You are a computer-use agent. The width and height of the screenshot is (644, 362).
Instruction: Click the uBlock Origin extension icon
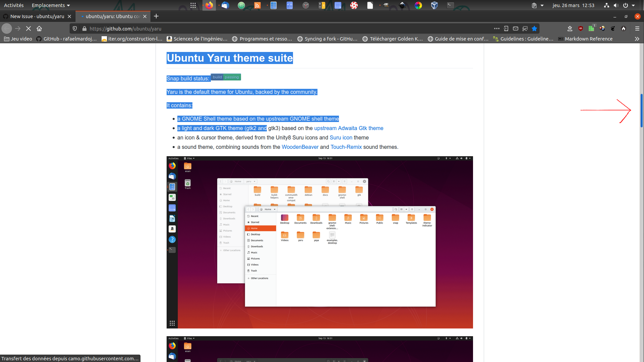tap(581, 29)
